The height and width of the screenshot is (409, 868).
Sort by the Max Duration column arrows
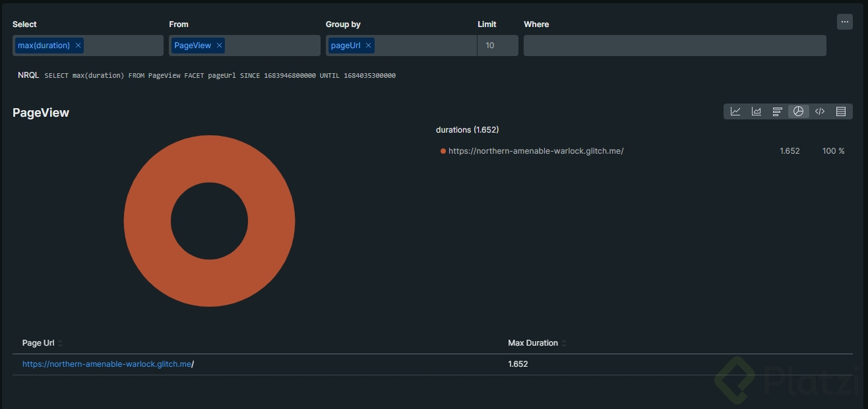(x=564, y=343)
